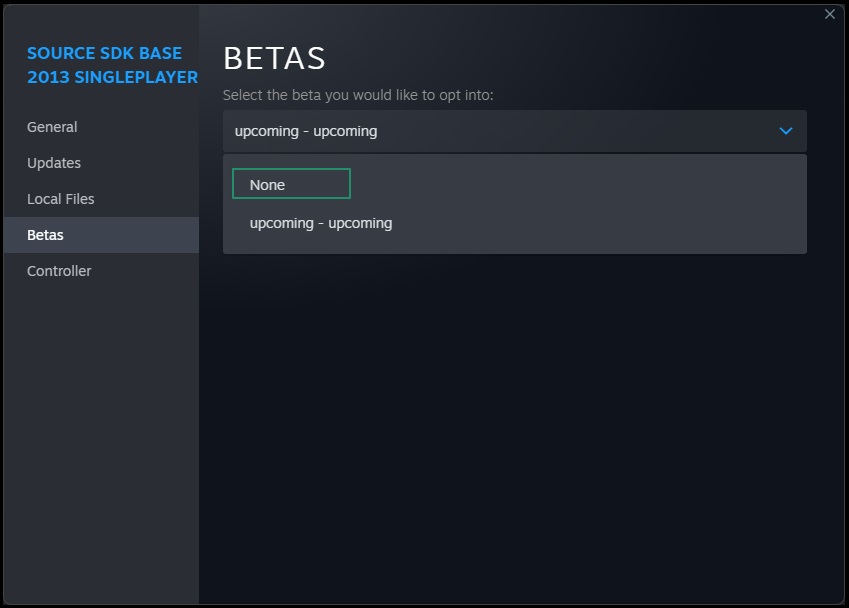The width and height of the screenshot is (849, 608).
Task: Click the currently selected 'upcoming - upcoming' field text
Action: [306, 132]
